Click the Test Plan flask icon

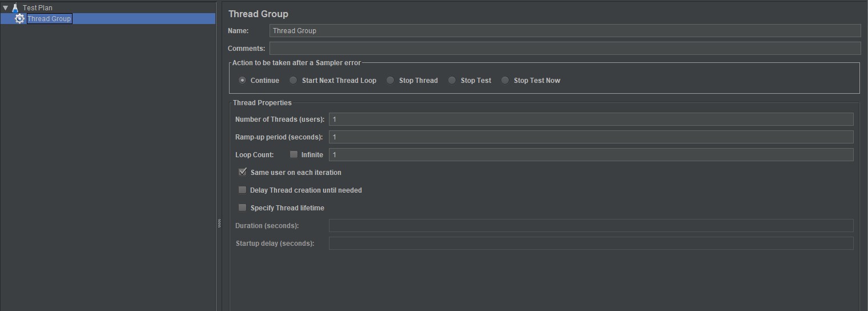coord(15,8)
